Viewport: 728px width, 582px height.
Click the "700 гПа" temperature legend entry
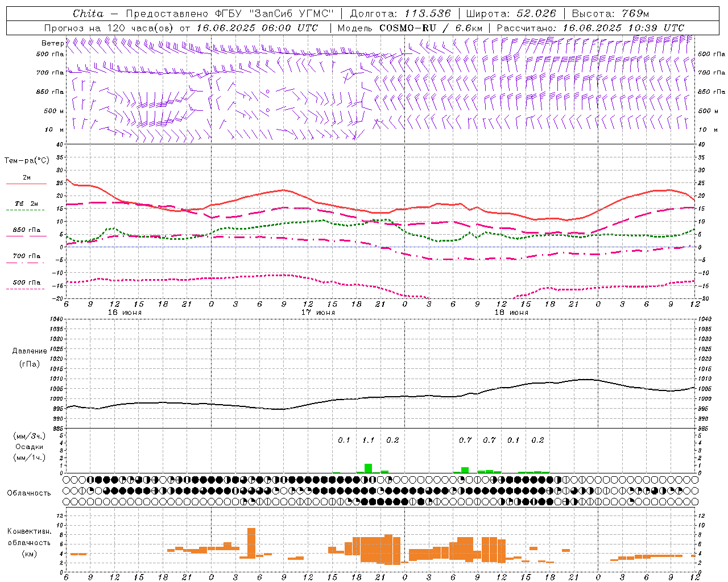click(x=27, y=256)
